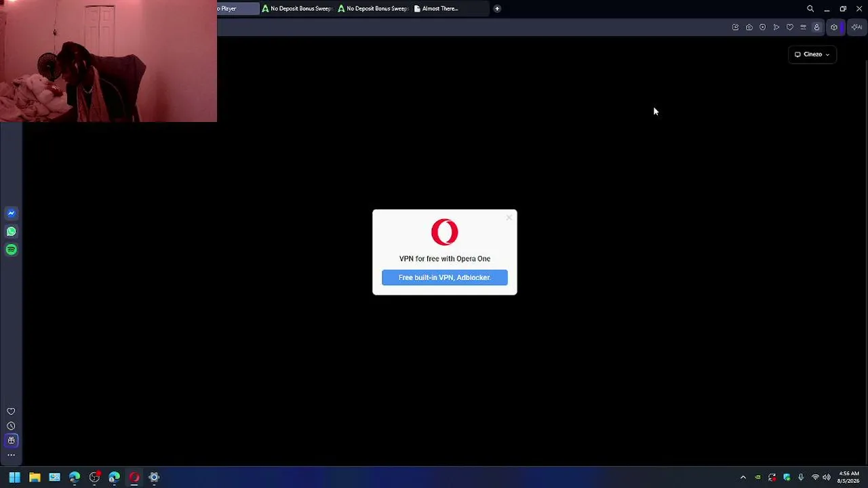Select the VPN for free with Opera One text
The image size is (868, 488).
[x=445, y=259]
